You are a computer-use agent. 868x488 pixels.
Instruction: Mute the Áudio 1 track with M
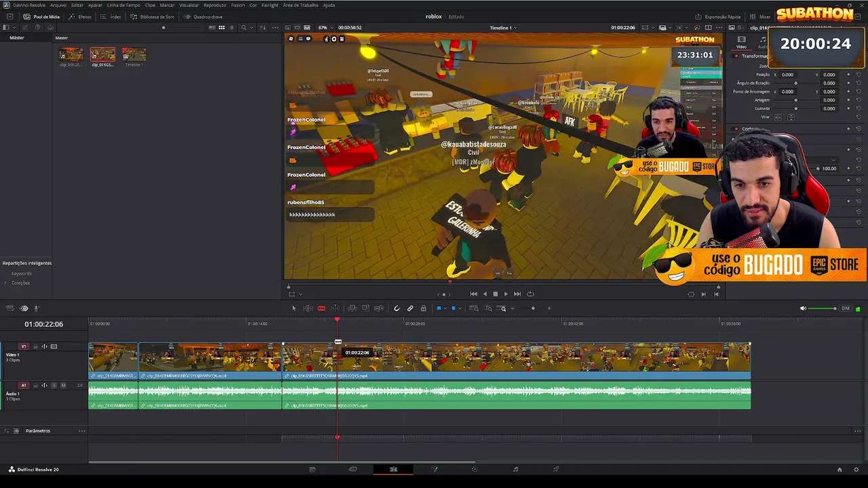click(63, 385)
